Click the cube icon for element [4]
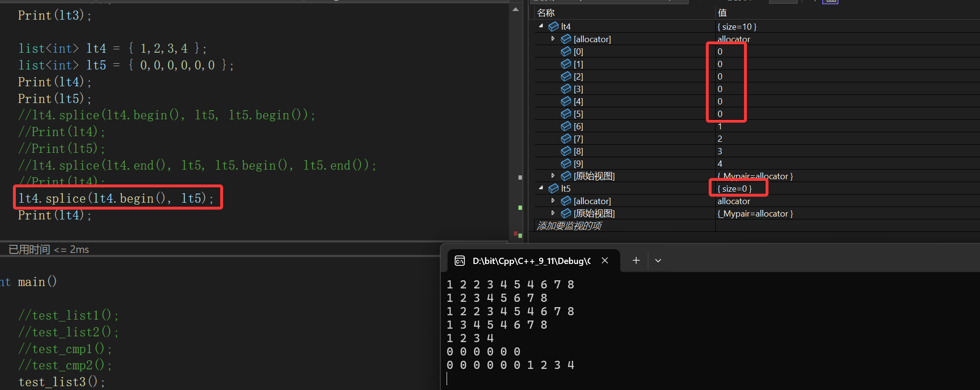This screenshot has height=390, width=980. tap(566, 101)
